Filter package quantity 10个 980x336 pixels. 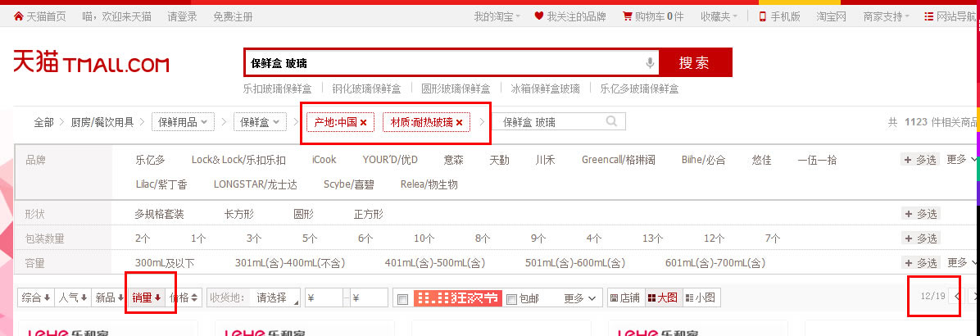pyautogui.click(x=424, y=238)
